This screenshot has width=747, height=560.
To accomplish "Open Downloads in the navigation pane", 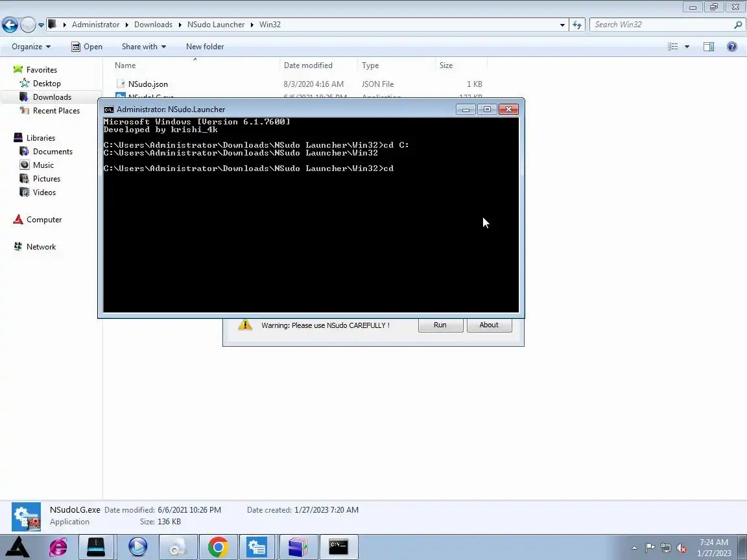I will pyautogui.click(x=52, y=97).
